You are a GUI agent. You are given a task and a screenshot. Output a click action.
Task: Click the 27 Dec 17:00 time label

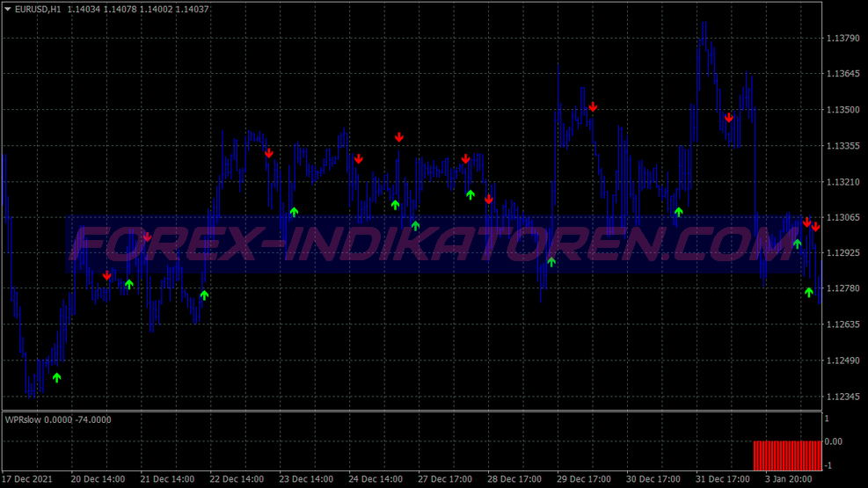pyautogui.click(x=445, y=479)
